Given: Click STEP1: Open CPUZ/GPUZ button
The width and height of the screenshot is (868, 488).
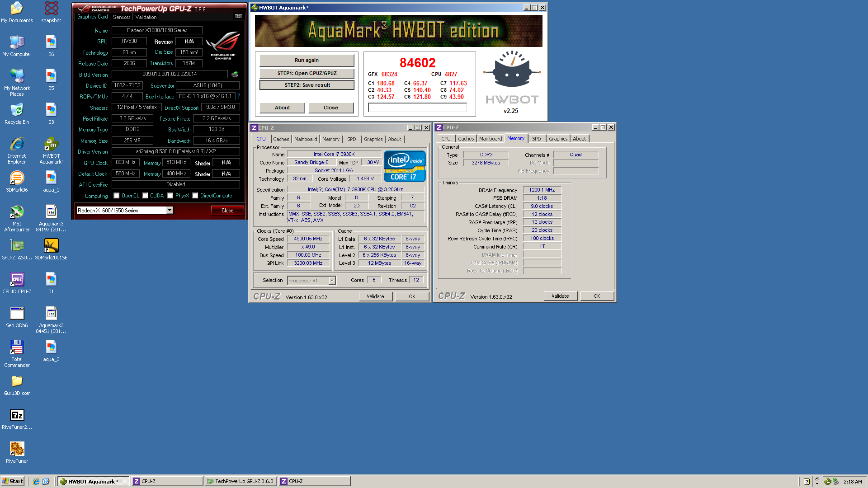Looking at the screenshot, I should (x=307, y=73).
